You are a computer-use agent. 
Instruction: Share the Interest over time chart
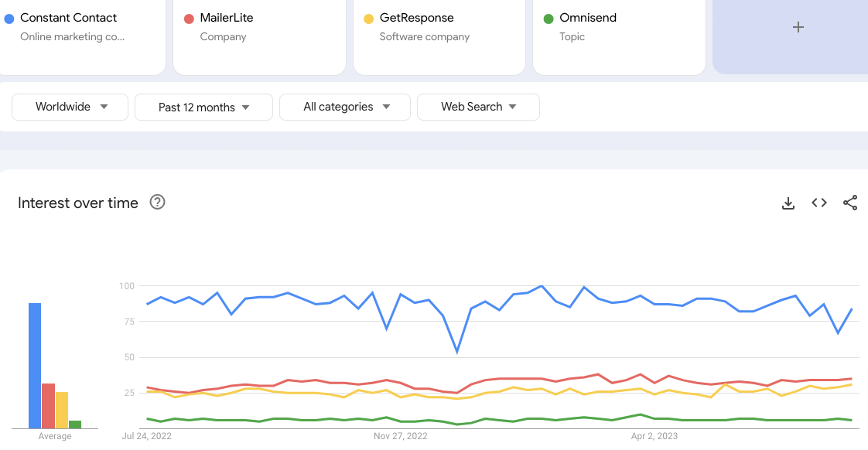click(x=850, y=203)
